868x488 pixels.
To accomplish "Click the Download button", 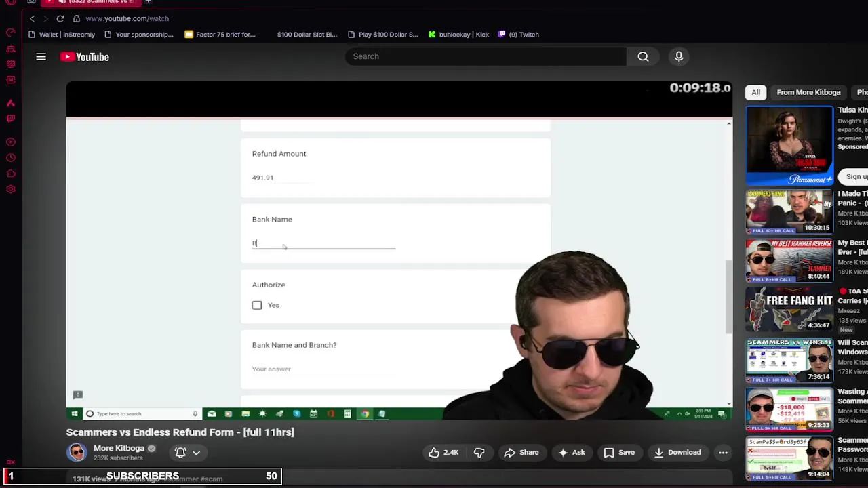I will click(677, 453).
